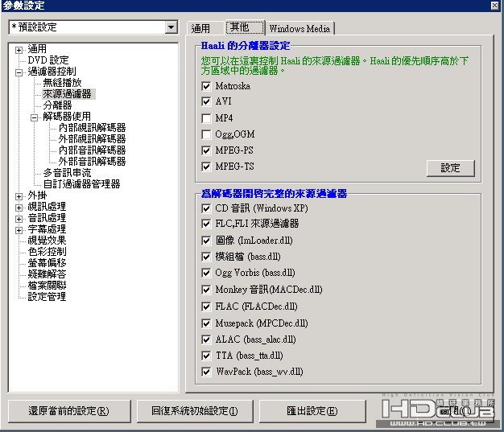Expand the 字幕處理 tree node
This screenshot has height=432, width=504.
click(x=19, y=230)
